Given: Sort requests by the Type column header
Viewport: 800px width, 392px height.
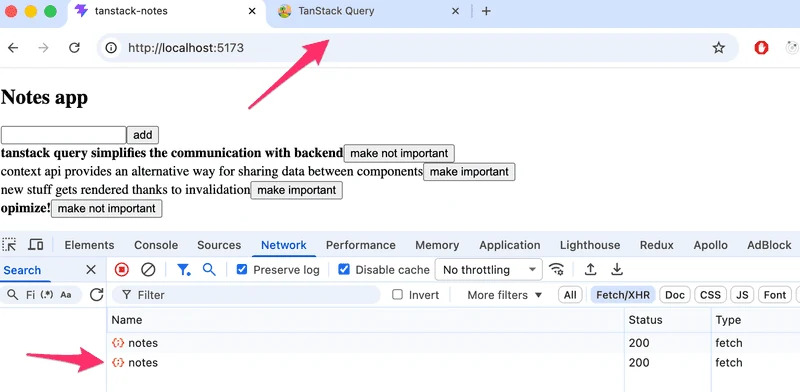Looking at the screenshot, I should click(755, 320).
